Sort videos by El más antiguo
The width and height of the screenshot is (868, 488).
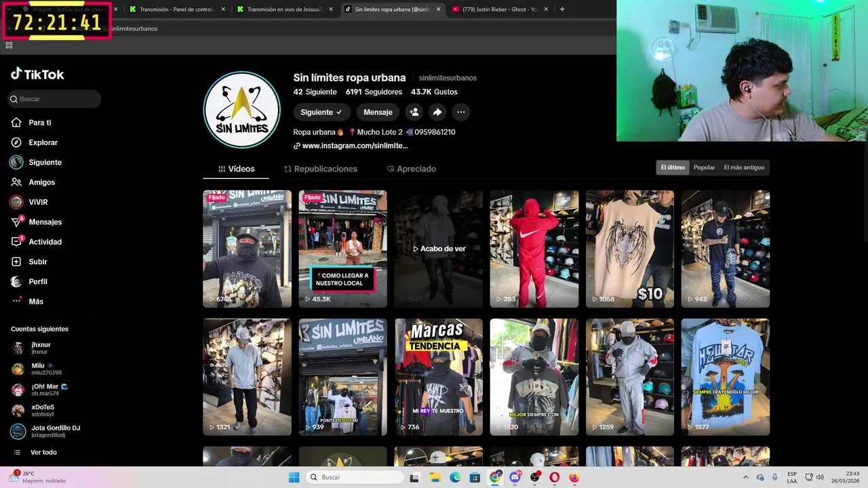point(744,167)
